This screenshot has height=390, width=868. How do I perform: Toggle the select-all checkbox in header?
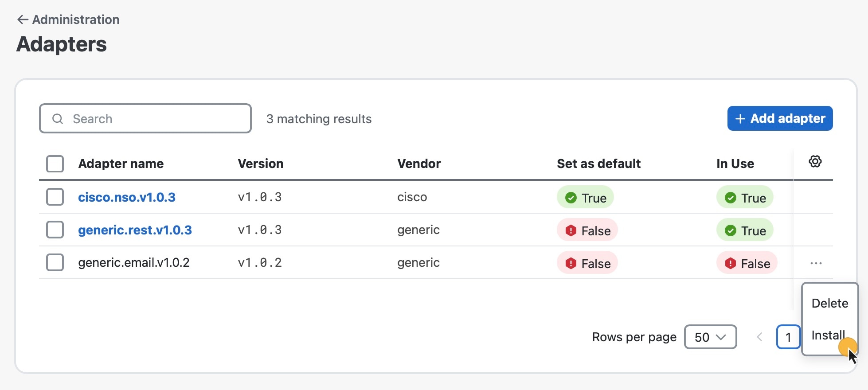55,164
